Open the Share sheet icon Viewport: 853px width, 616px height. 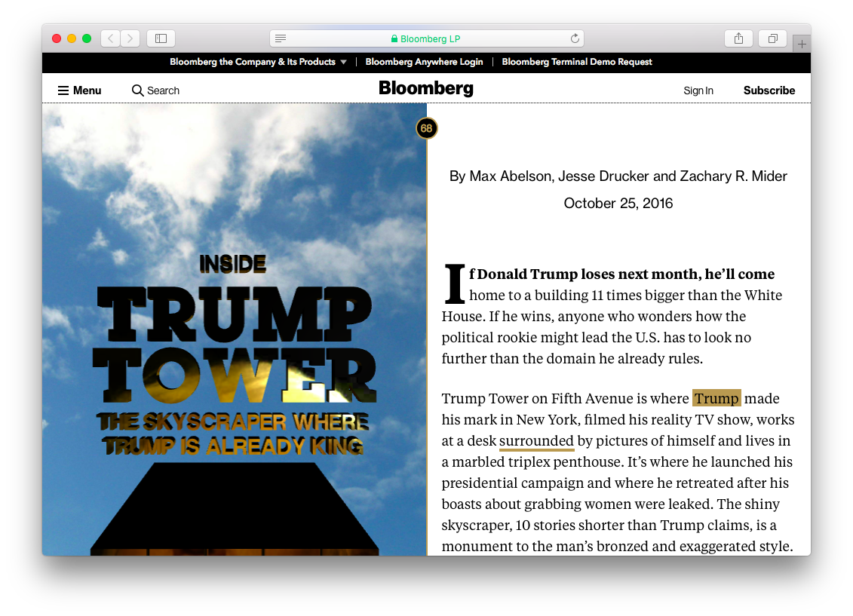pos(738,38)
